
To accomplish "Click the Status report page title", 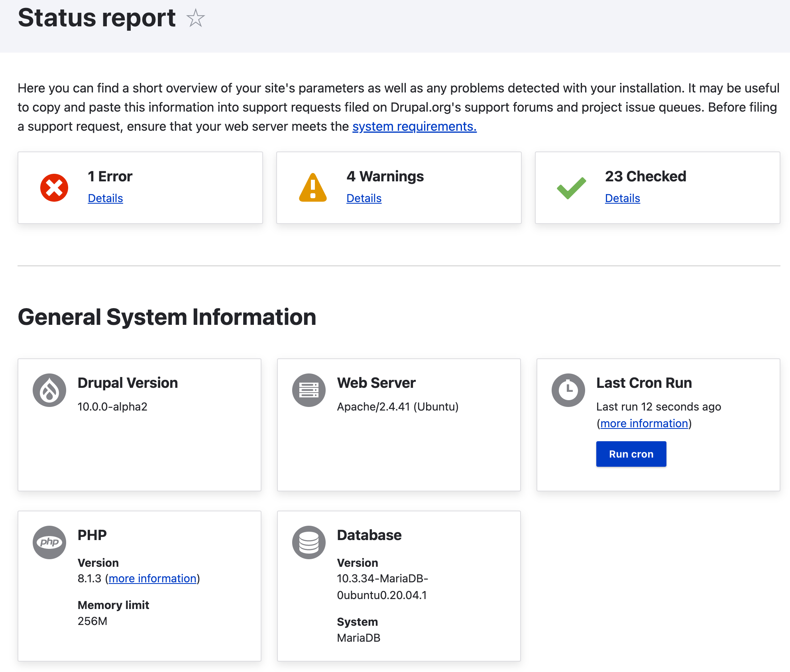I will coord(97,18).
